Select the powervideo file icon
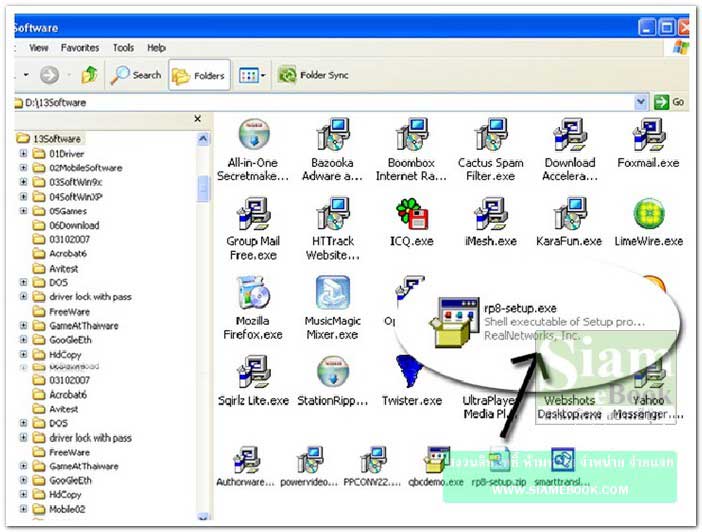The image size is (702, 532). click(x=309, y=460)
